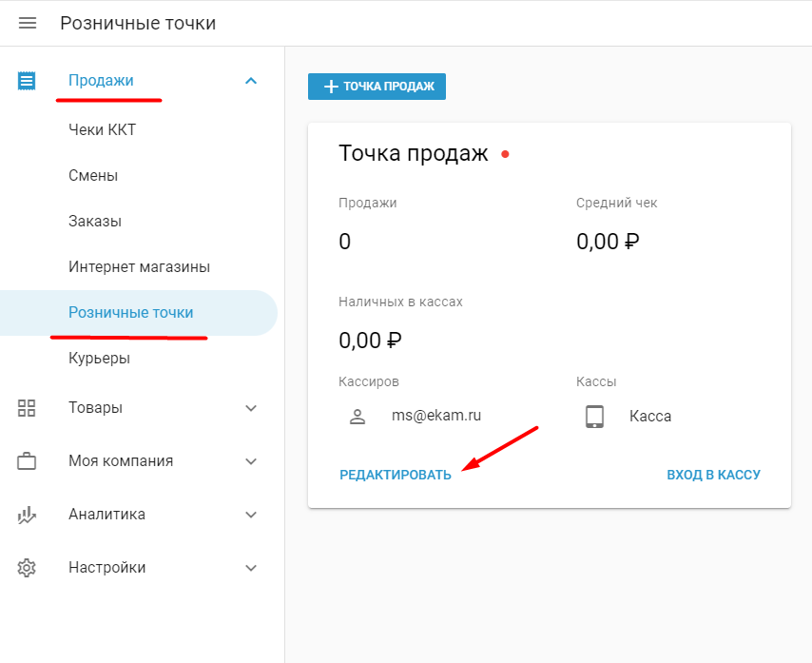Viewport: 812px width, 663px height.
Task: Click the Продажи label in card
Action: (x=368, y=203)
